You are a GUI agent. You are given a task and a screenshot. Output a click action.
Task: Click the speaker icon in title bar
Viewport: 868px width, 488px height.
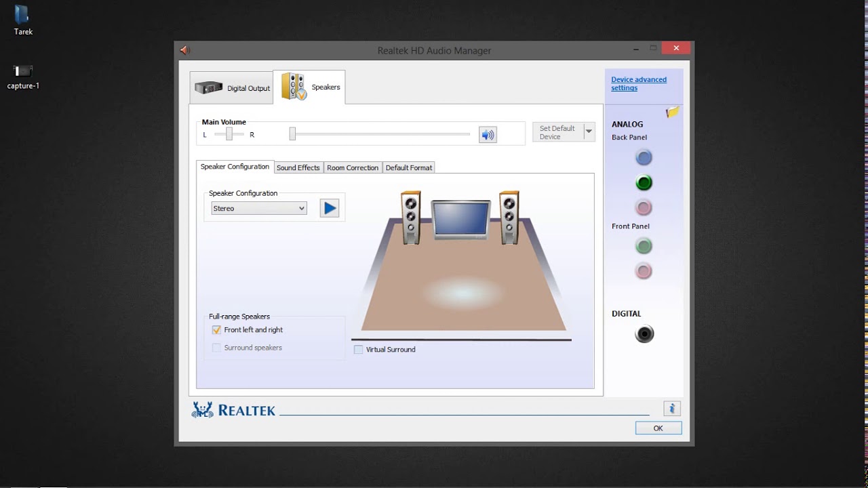click(x=184, y=50)
